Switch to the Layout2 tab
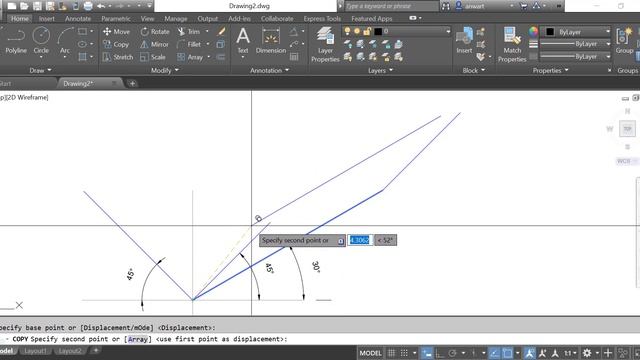 (x=69, y=351)
